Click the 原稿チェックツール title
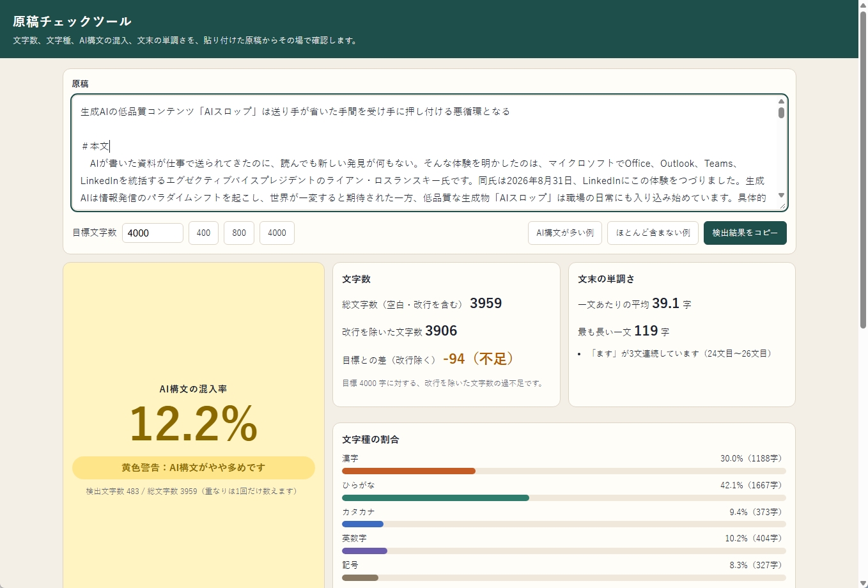 pos(72,21)
